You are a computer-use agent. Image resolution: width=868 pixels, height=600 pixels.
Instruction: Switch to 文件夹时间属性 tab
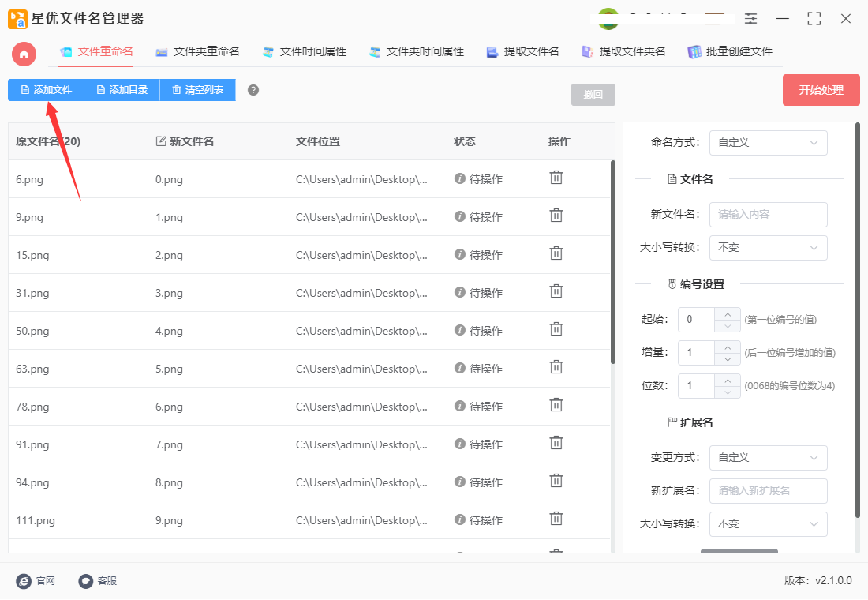417,52
